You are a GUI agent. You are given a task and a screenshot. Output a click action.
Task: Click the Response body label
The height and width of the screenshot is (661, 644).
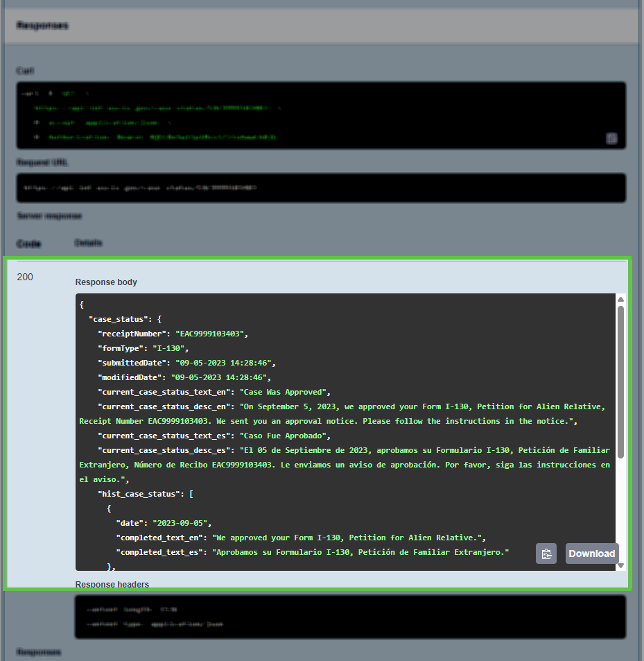pyautogui.click(x=106, y=282)
